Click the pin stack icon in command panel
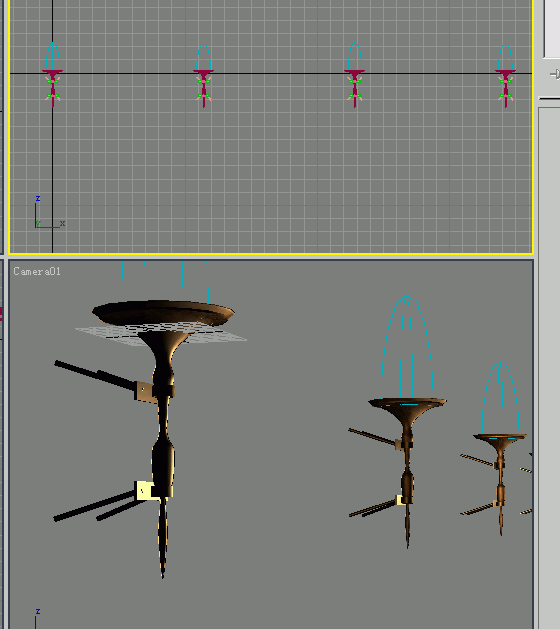Viewport: 560px width, 629px height. [x=555, y=75]
